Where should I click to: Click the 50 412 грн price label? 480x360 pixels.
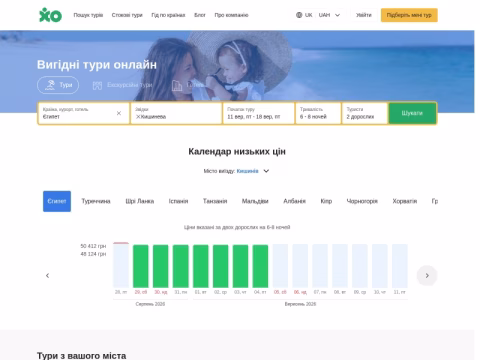(93, 246)
